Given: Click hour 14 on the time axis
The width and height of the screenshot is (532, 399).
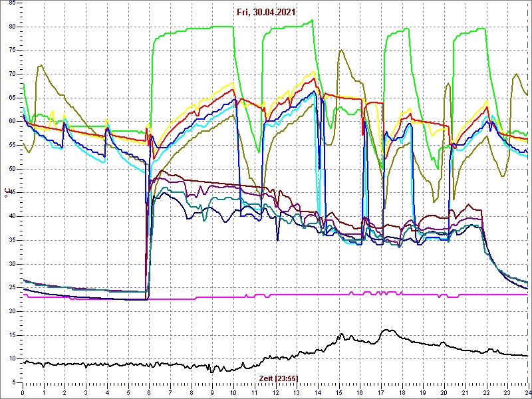Looking at the screenshot, I should tap(318, 391).
